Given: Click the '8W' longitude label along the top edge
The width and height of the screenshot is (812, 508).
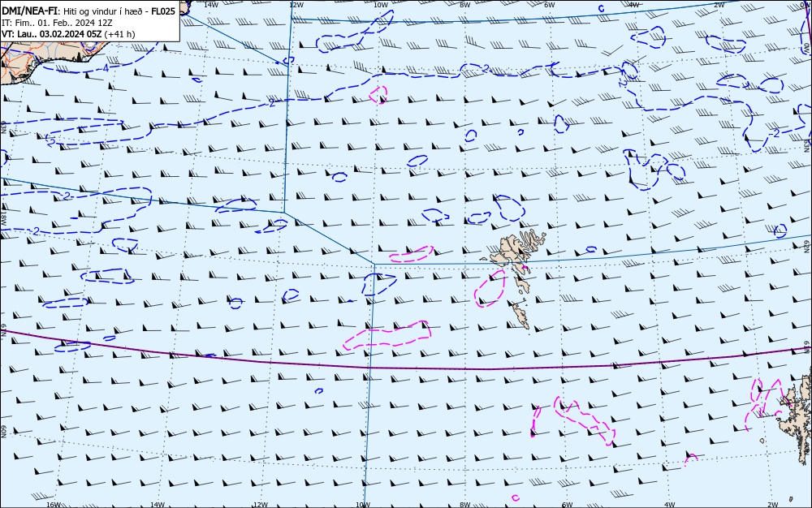Looking at the screenshot, I should click(x=464, y=5).
